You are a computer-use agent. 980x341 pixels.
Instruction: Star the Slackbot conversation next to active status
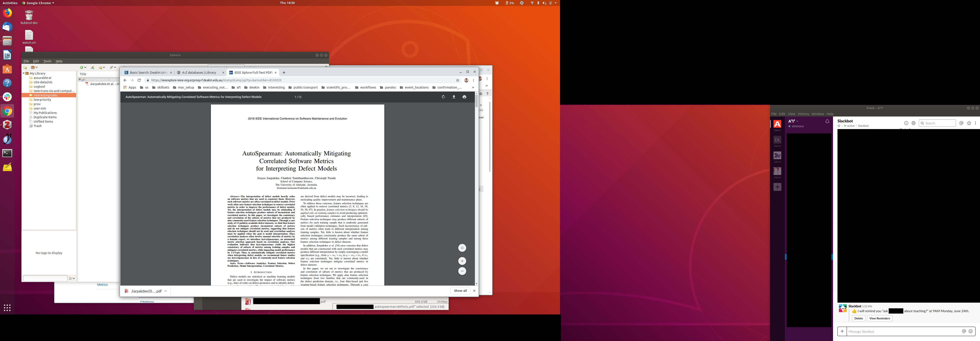pyautogui.click(x=839, y=126)
